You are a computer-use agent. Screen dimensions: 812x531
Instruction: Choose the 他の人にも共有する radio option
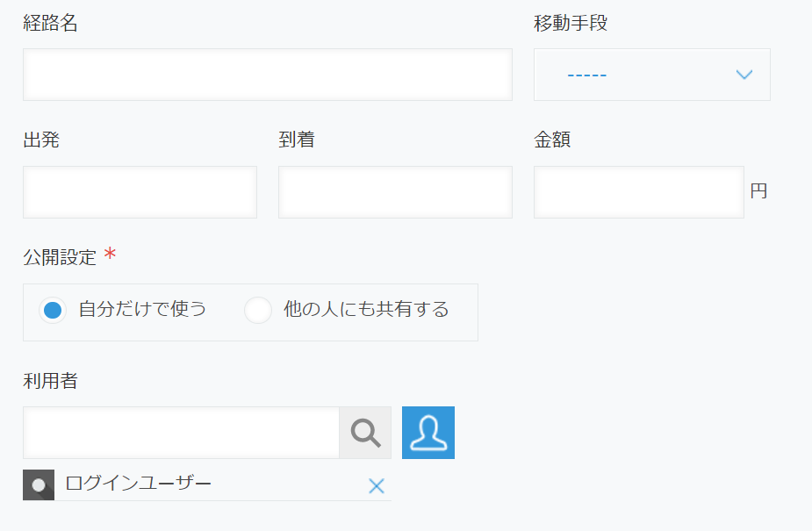pos(258,311)
